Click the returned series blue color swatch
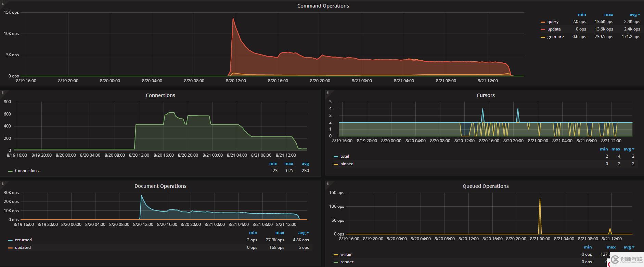Image resolution: width=644 pixels, height=267 pixels. [x=10, y=240]
